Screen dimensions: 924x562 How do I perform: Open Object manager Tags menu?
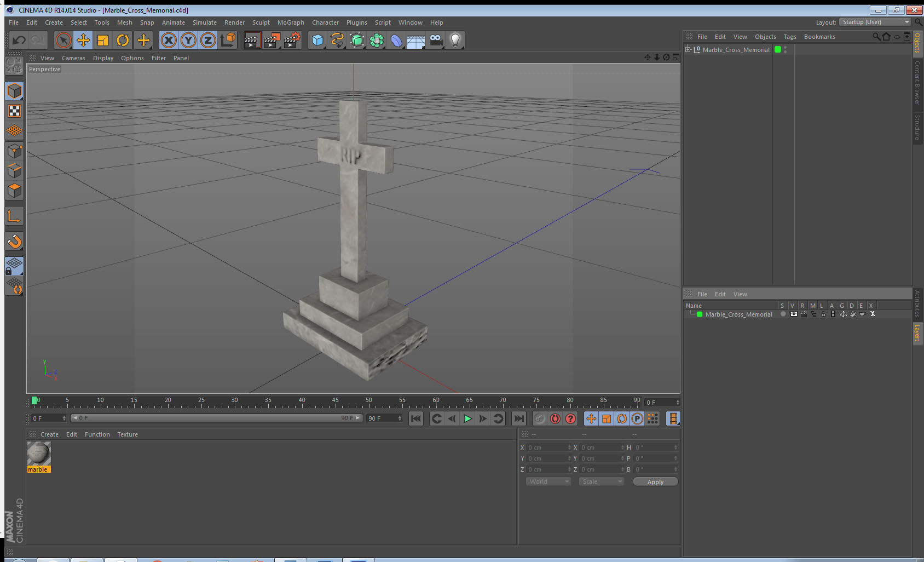click(x=789, y=37)
